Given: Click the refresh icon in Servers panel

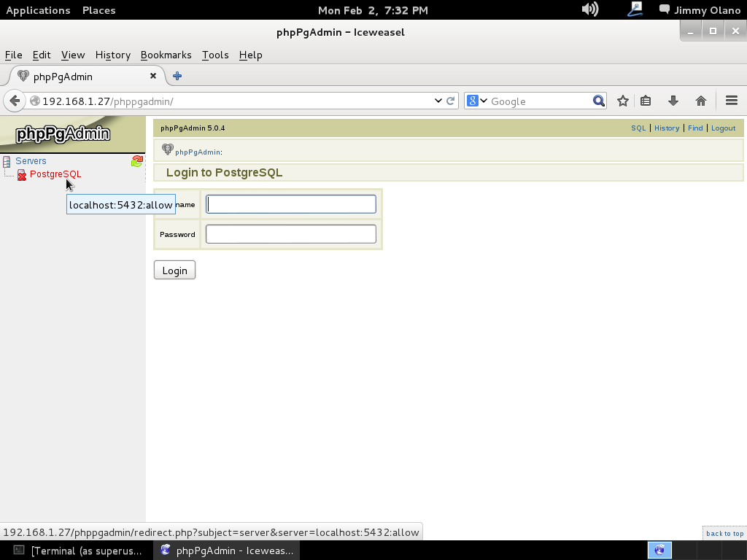Looking at the screenshot, I should (136, 161).
